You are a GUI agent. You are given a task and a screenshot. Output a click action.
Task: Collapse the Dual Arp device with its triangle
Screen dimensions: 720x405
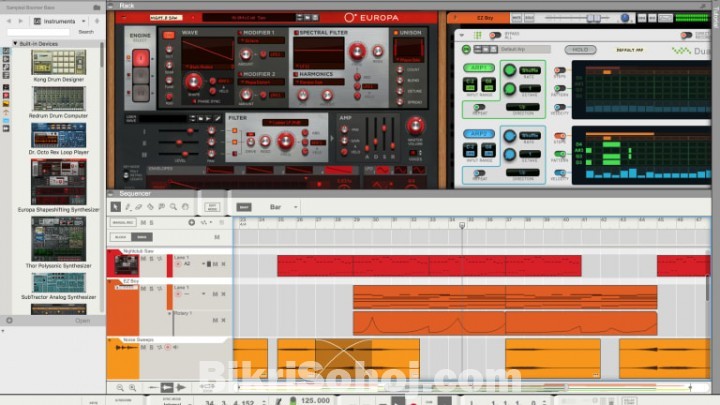pos(461,35)
